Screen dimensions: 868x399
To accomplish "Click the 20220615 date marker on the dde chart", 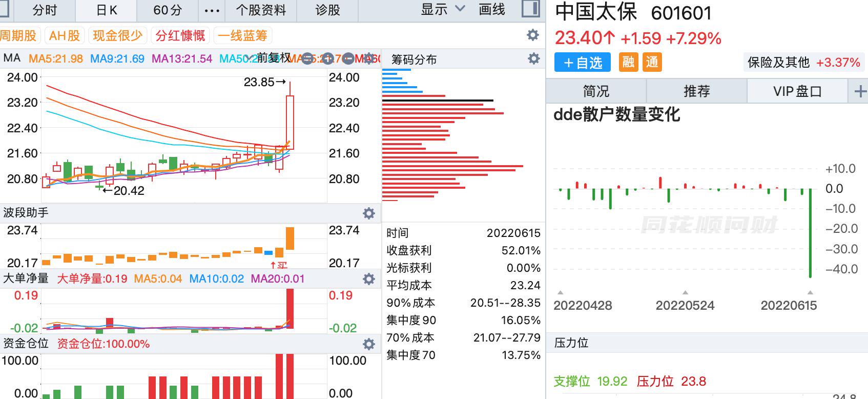I will pos(789,306).
